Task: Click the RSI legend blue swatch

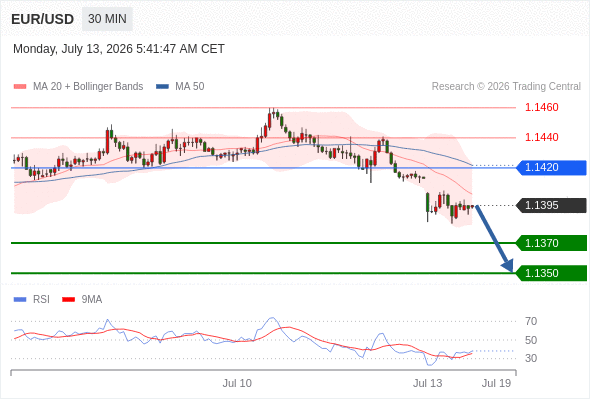Action: click(x=20, y=300)
